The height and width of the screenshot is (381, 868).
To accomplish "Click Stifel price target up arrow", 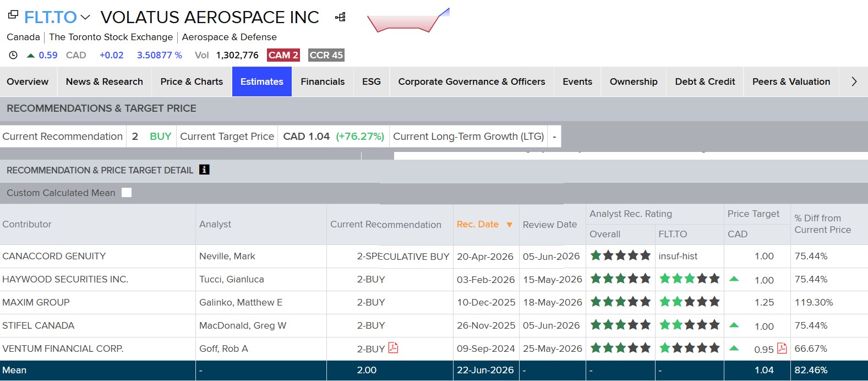I will click(734, 325).
